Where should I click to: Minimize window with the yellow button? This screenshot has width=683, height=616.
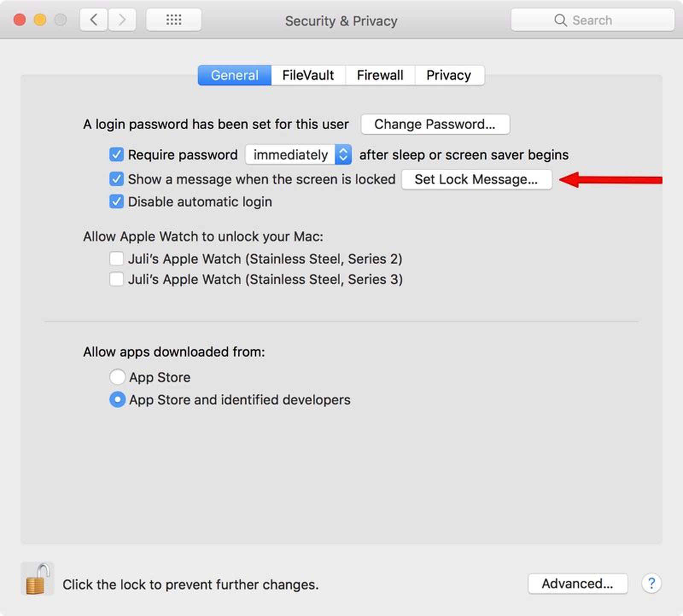[40, 20]
